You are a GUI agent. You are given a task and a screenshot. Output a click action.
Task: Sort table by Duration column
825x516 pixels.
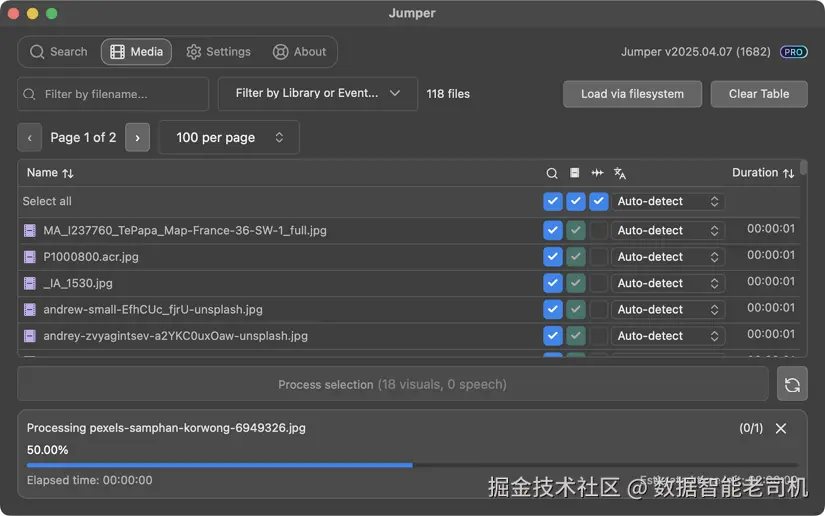763,173
